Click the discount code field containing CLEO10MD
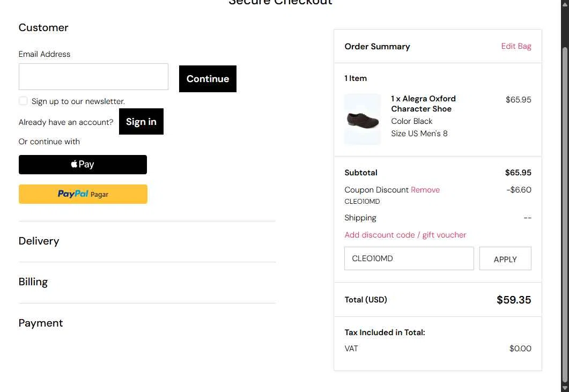This screenshot has width=569, height=392. tap(409, 258)
